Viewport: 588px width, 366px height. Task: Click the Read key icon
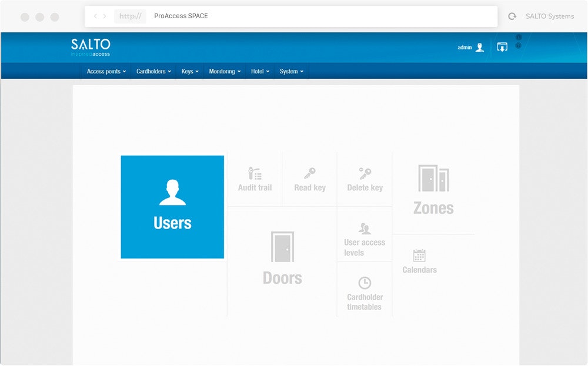tap(310, 174)
